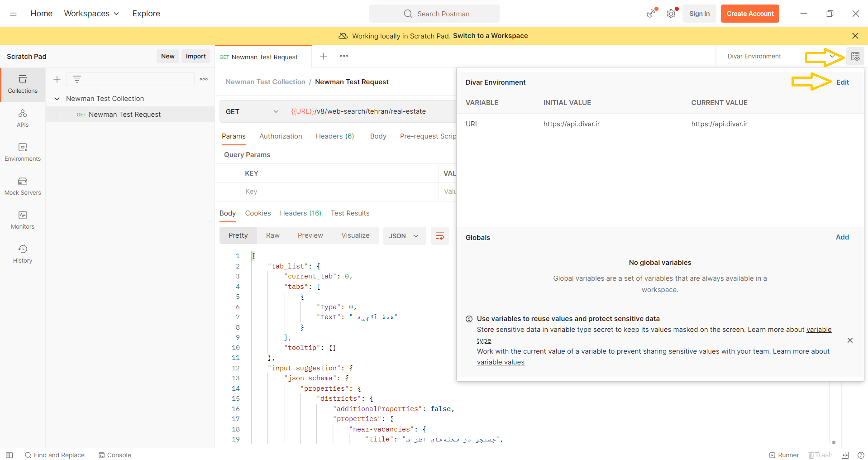Open Postman settings gear
Screen dimensions: 868x460
[671, 14]
